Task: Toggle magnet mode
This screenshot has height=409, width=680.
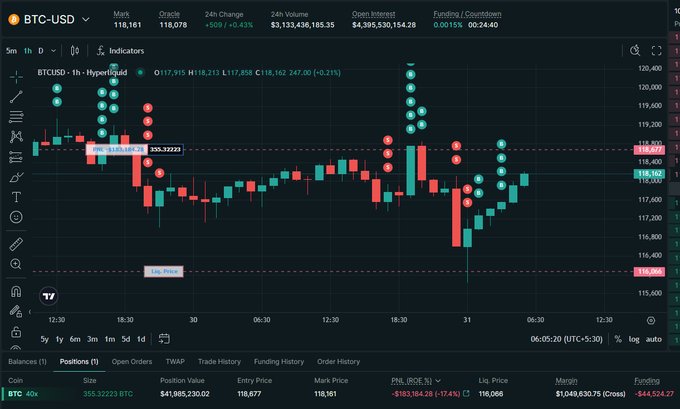Action: click(x=16, y=291)
